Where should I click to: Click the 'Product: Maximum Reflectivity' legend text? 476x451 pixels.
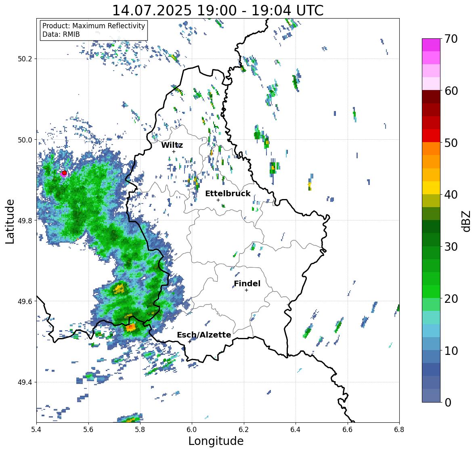tap(94, 26)
